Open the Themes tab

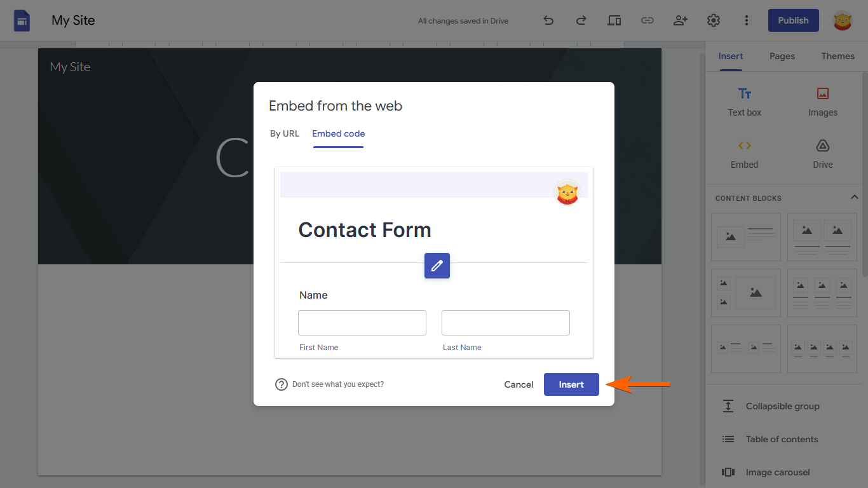(837, 56)
